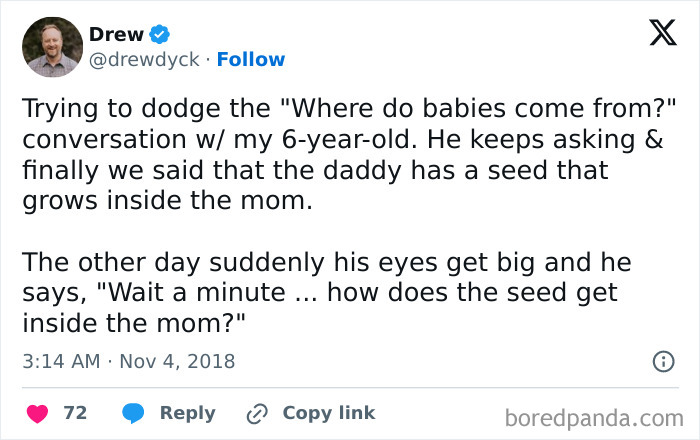Click the 72 likes count
Screen dimensions: 700x440
[75, 413]
